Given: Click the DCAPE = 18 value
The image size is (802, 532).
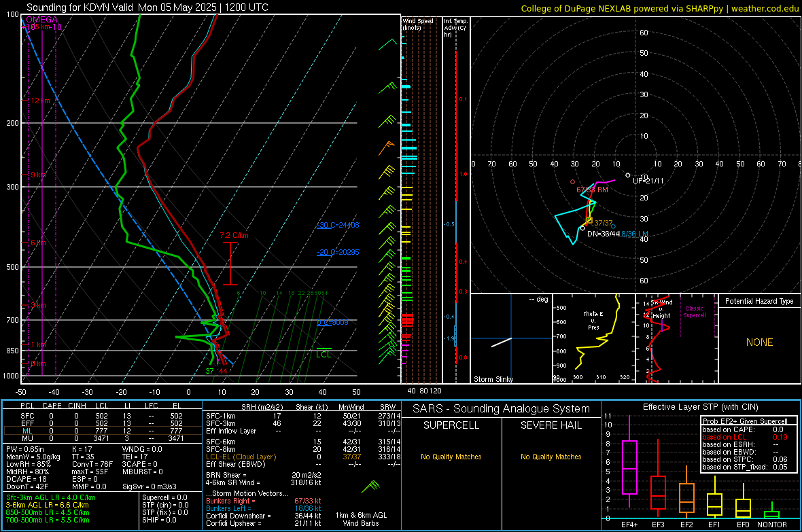Looking at the screenshot, I should (x=26, y=479).
